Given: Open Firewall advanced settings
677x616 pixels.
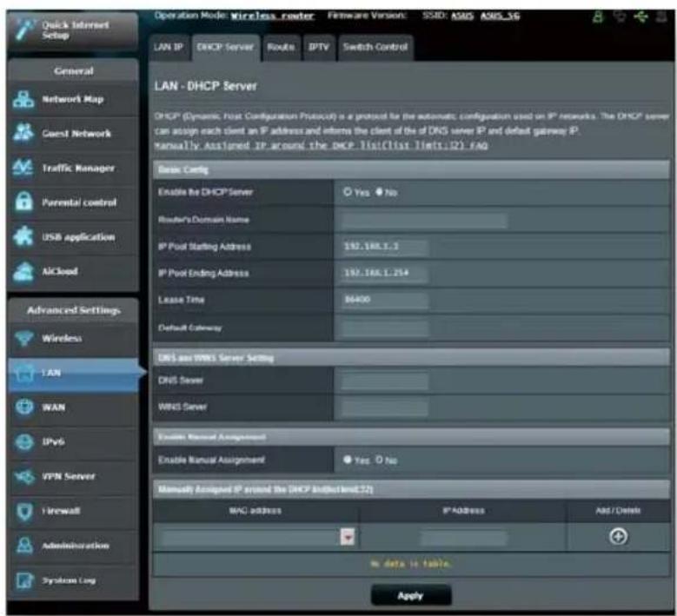Looking at the screenshot, I should pyautogui.click(x=73, y=511).
